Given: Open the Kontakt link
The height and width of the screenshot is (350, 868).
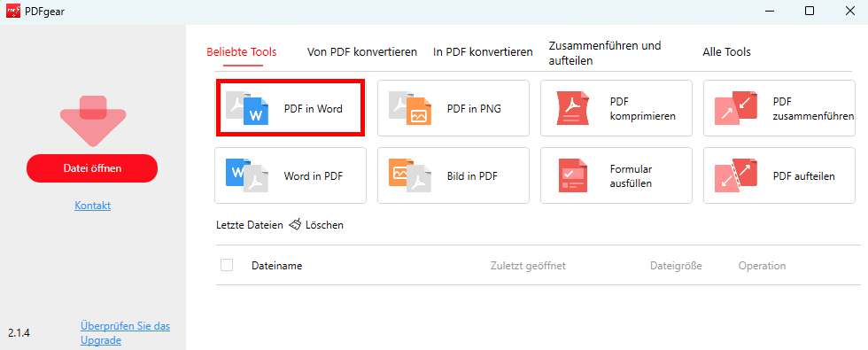Looking at the screenshot, I should [92, 206].
